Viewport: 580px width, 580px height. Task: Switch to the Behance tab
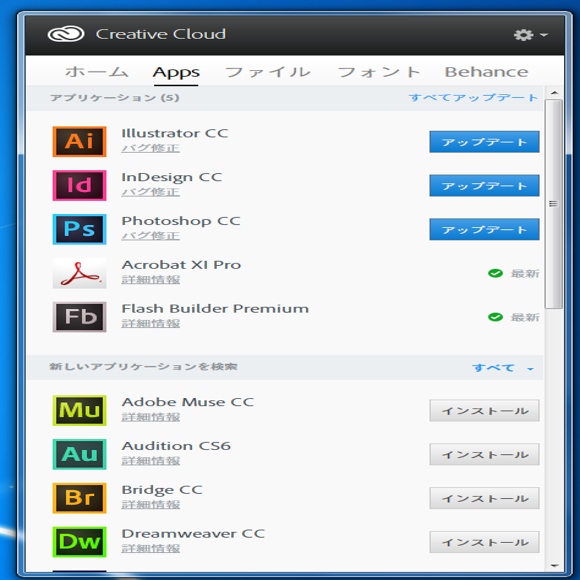(x=486, y=72)
